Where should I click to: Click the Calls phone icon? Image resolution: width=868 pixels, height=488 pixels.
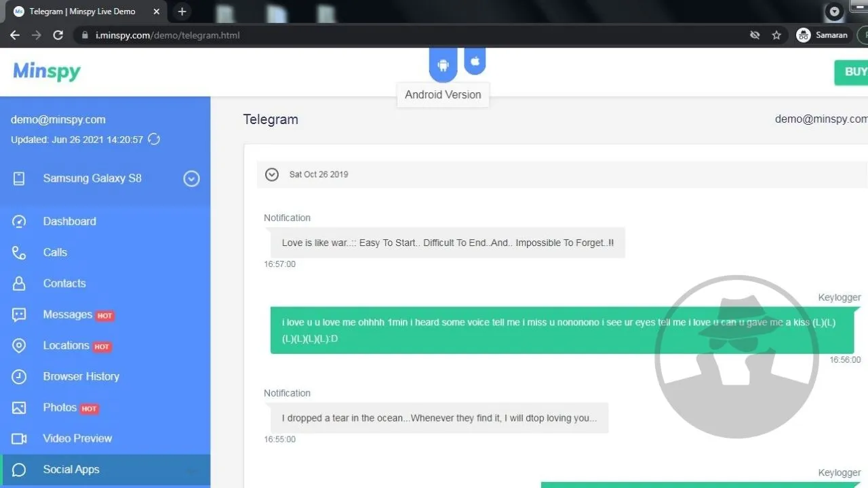(19, 253)
